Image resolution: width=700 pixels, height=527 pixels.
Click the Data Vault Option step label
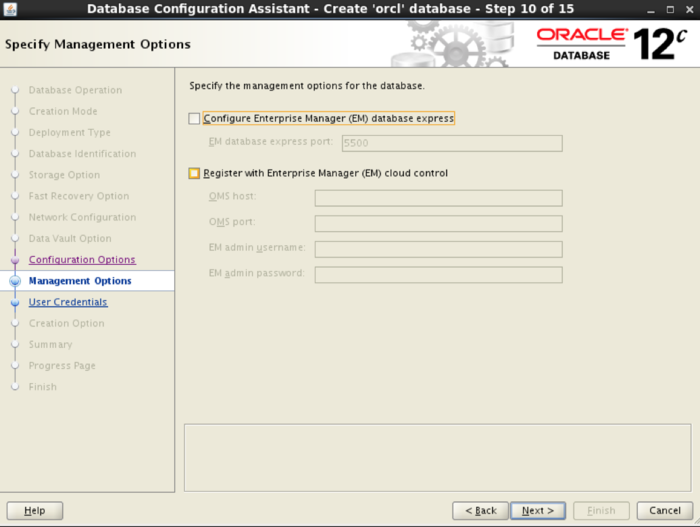pos(70,238)
